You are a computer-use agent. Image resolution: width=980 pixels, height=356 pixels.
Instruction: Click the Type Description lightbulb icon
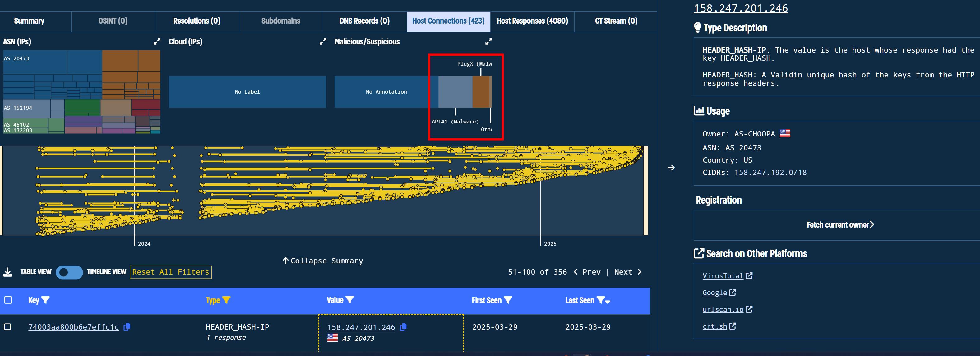click(697, 27)
